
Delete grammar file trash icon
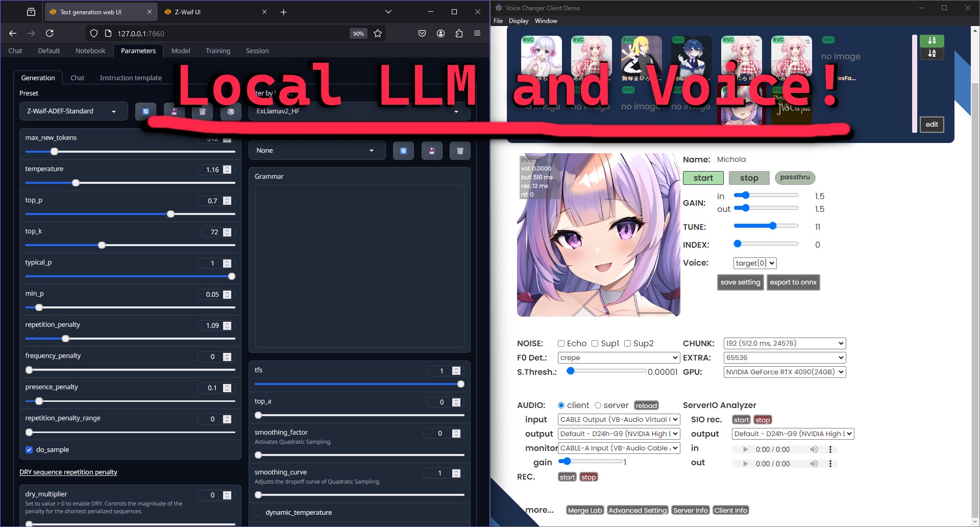click(x=460, y=151)
